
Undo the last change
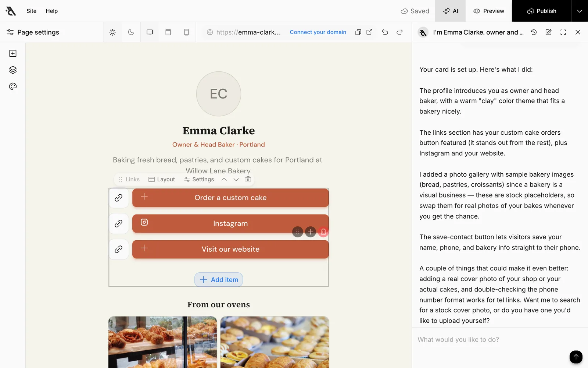(x=385, y=32)
